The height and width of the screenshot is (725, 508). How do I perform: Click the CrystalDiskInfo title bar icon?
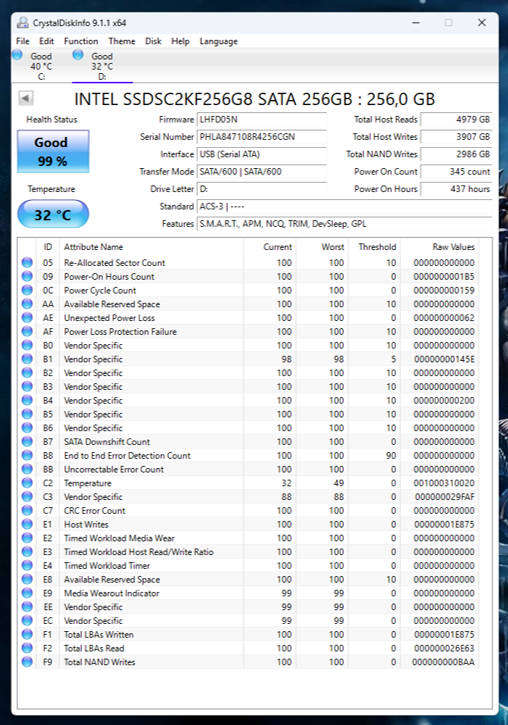22,23
